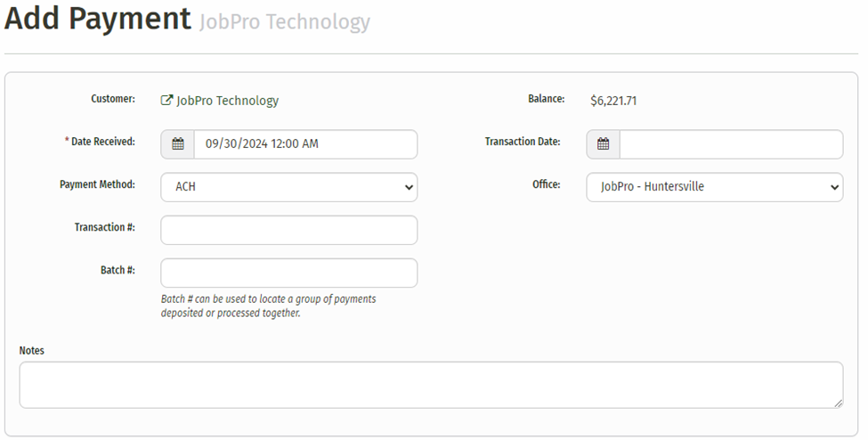Expand the Office dropdown showing JobPro - Huntersville
The height and width of the screenshot is (440, 868).
[x=714, y=187]
